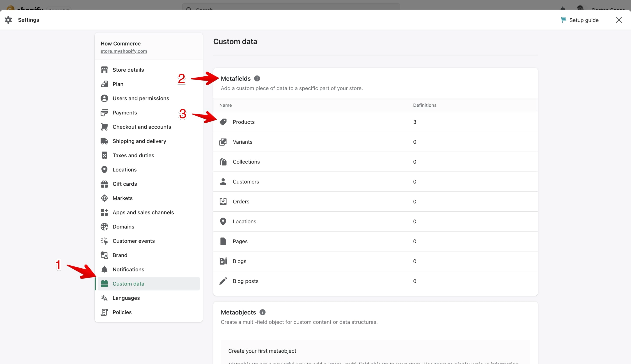Open Users and permissions
This screenshot has width=631, height=364.
coord(149,98)
